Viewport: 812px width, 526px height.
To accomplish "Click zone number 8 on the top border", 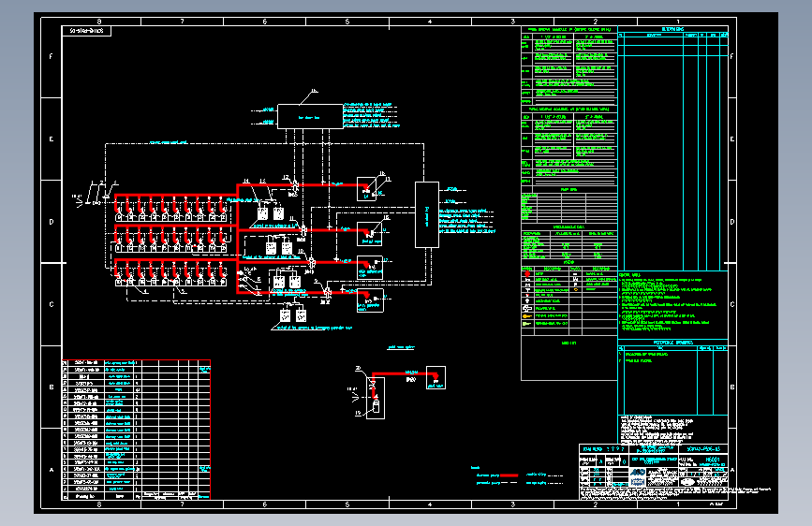I will tap(99, 22).
